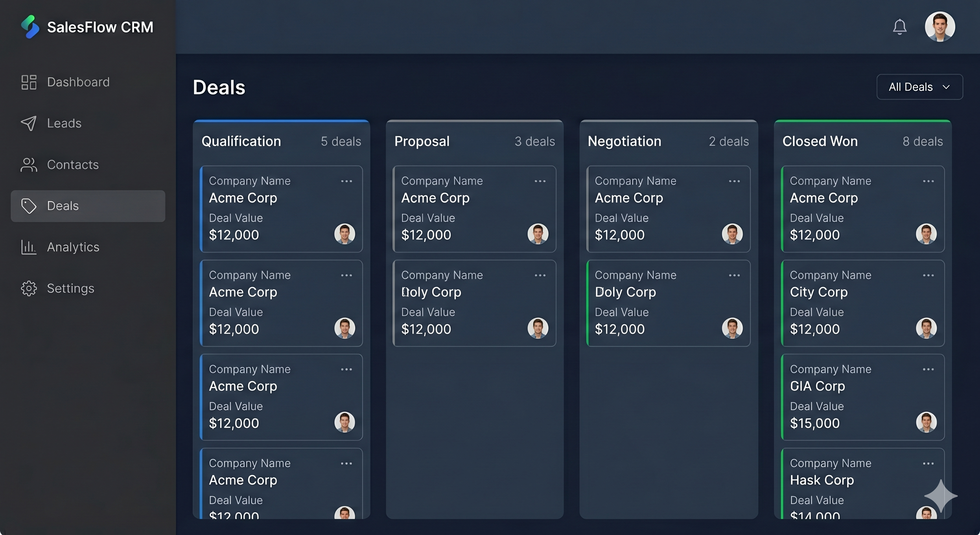This screenshot has height=535, width=980.
Task: Click three-dot options on City Corp card
Action: click(928, 275)
